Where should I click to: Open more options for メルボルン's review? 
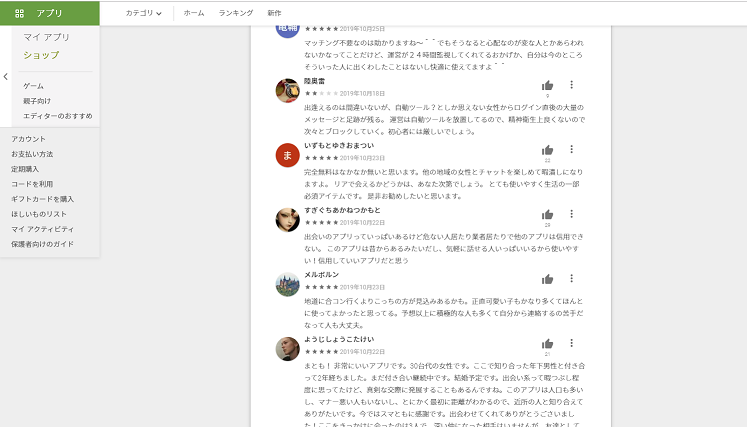pyautogui.click(x=571, y=278)
